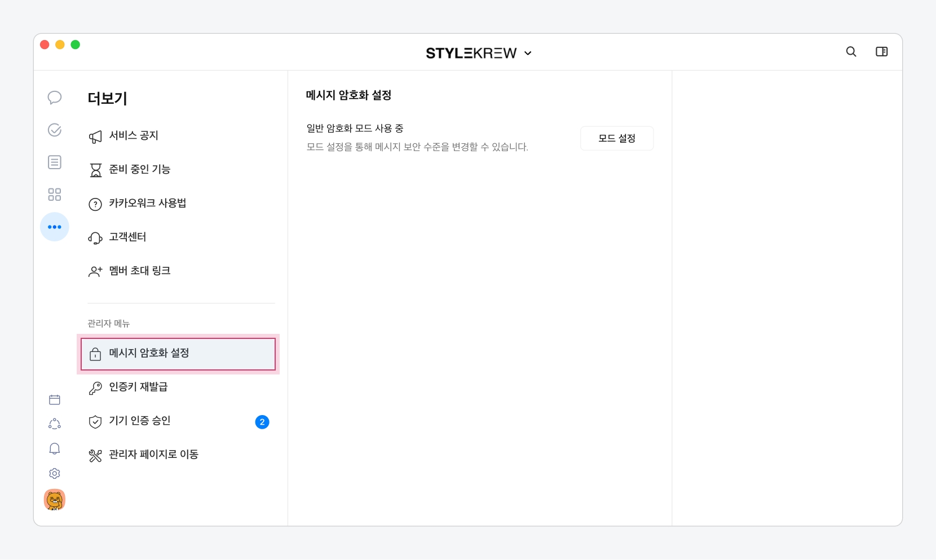Open the chat bubble sidebar icon
This screenshot has height=560, width=936.
[x=55, y=98]
